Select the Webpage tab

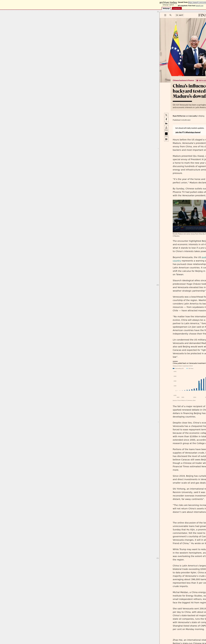point(166,8)
